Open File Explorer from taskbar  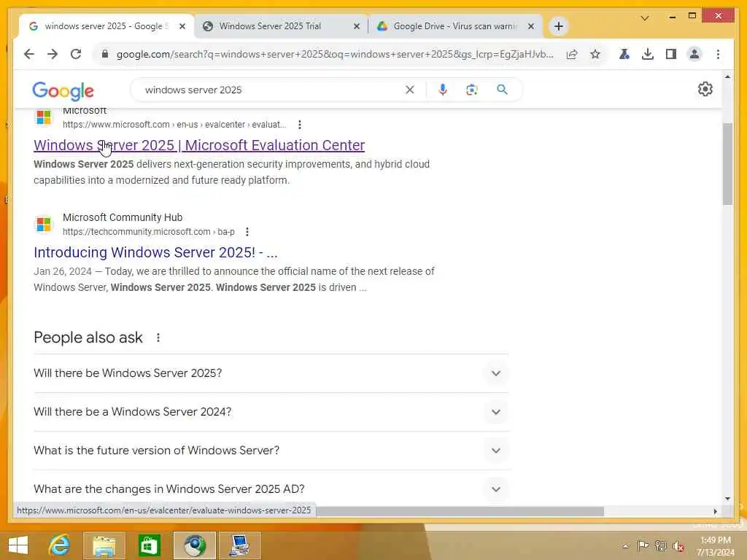(104, 545)
